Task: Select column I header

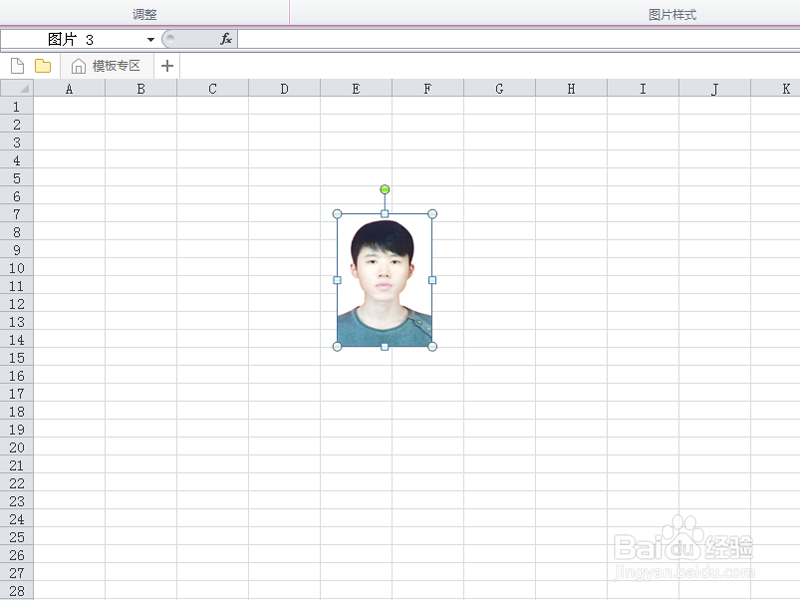Action: (643, 89)
